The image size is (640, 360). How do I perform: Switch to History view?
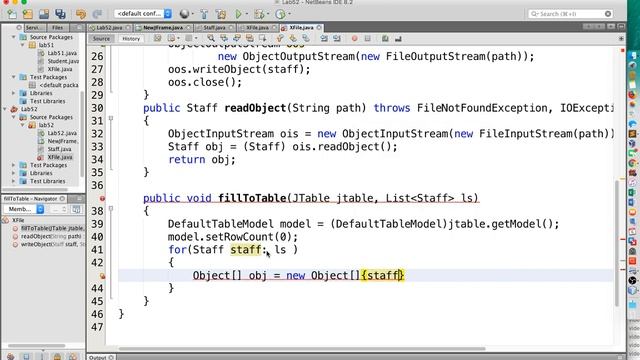131,39
